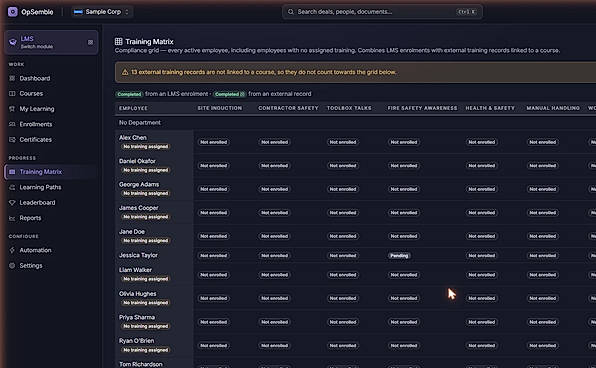
Task: Open the Leaderboard page
Action: (x=51, y=203)
